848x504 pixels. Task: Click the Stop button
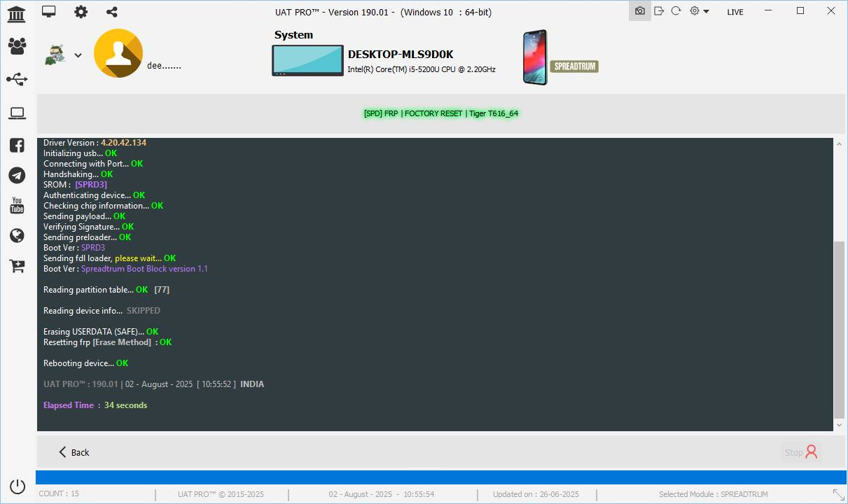(x=801, y=452)
